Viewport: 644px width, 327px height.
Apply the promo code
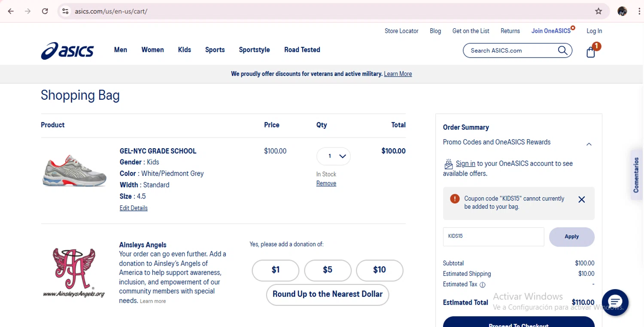click(571, 237)
